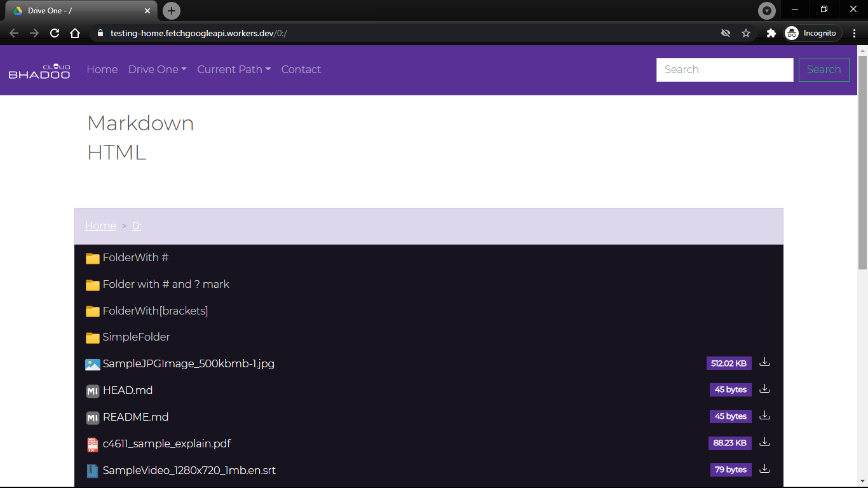Viewport: 868px width, 488px height.
Task: Download SampleJPGImage_500kbmb-1.jpg using its download icon
Action: pos(764,363)
